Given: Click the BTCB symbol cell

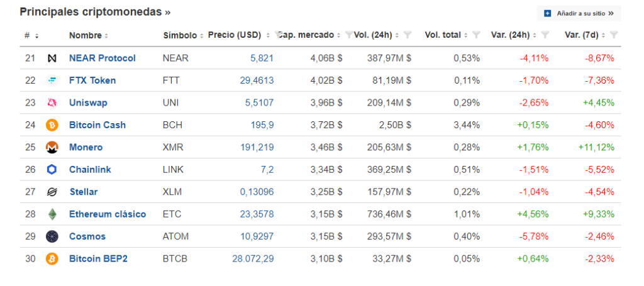Looking at the screenshot, I should click(x=175, y=258).
